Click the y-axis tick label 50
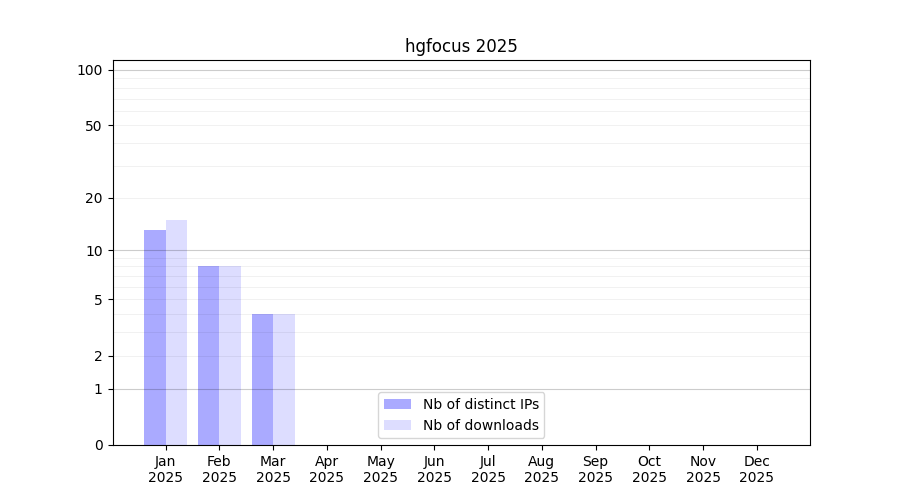Viewport: 900px width, 500px height. 93,126
